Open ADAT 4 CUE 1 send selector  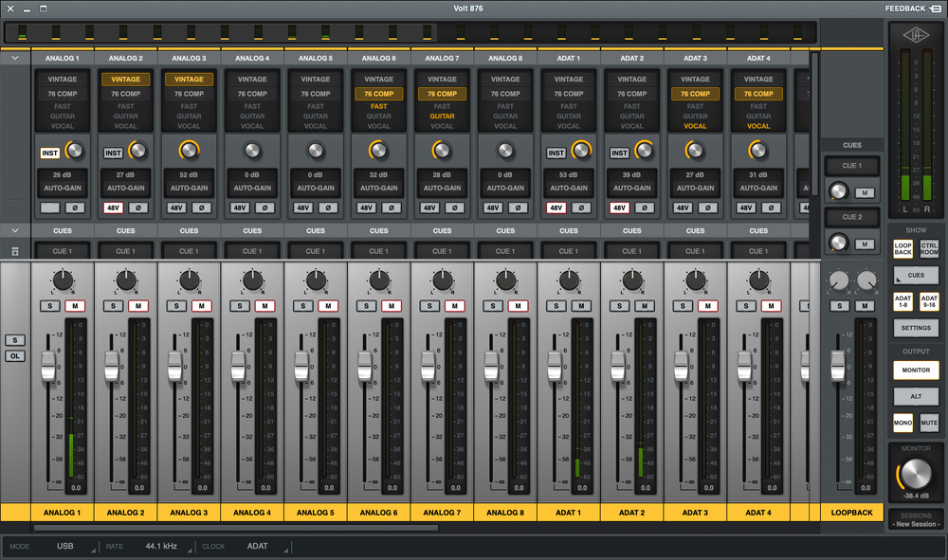[x=758, y=251]
